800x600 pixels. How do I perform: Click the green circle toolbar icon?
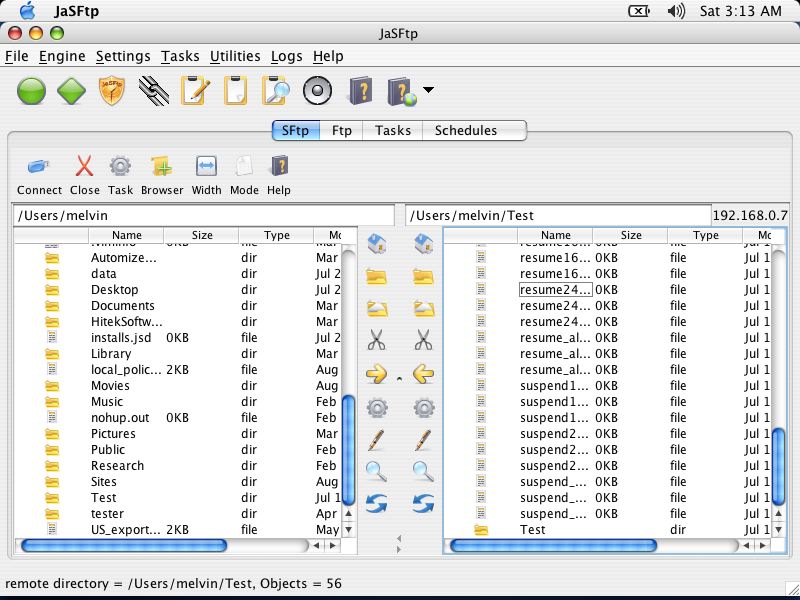click(x=32, y=91)
